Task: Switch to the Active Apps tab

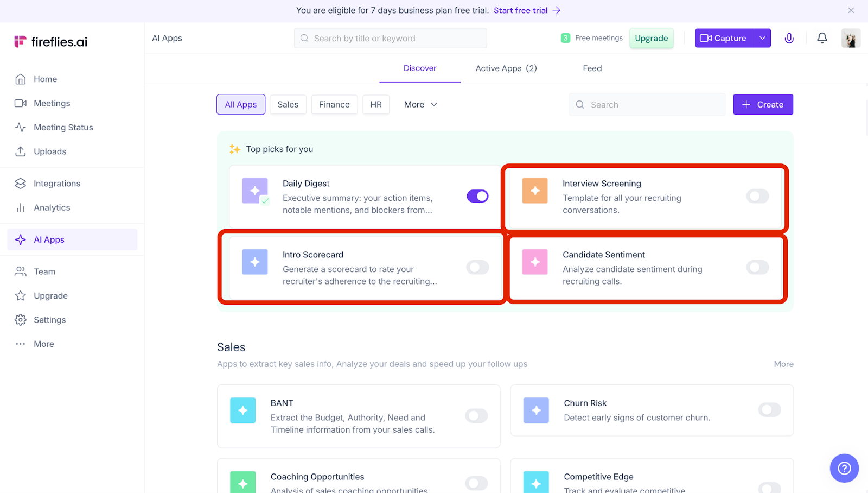Action: tap(506, 68)
